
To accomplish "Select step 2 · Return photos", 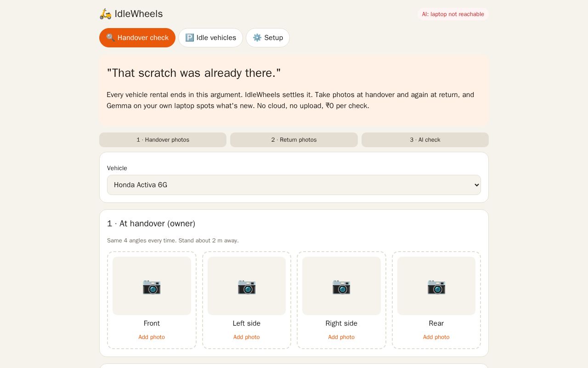I will [294, 140].
